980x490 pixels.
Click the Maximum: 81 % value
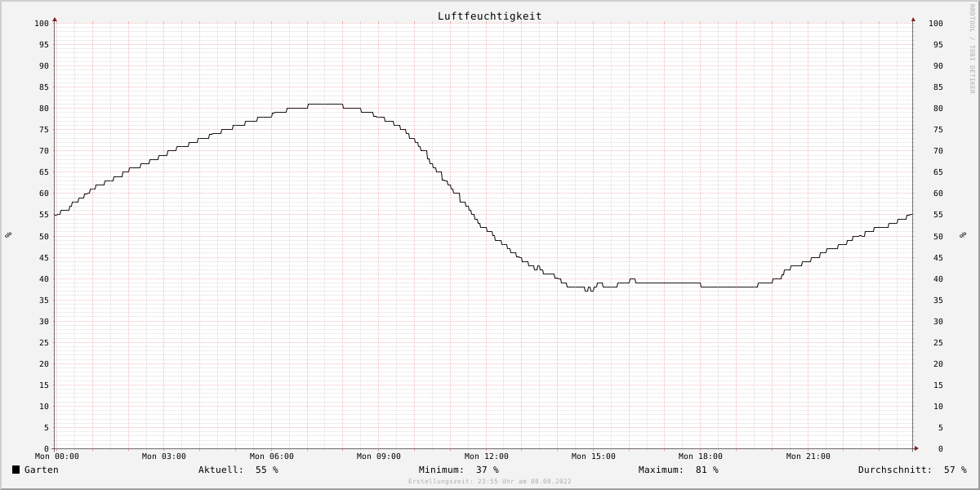pyautogui.click(x=679, y=470)
